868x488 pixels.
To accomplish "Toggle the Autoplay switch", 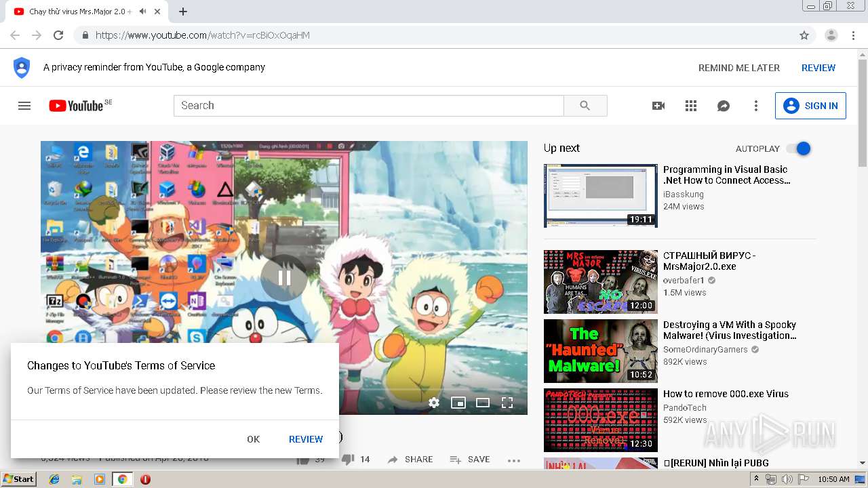I will [799, 148].
